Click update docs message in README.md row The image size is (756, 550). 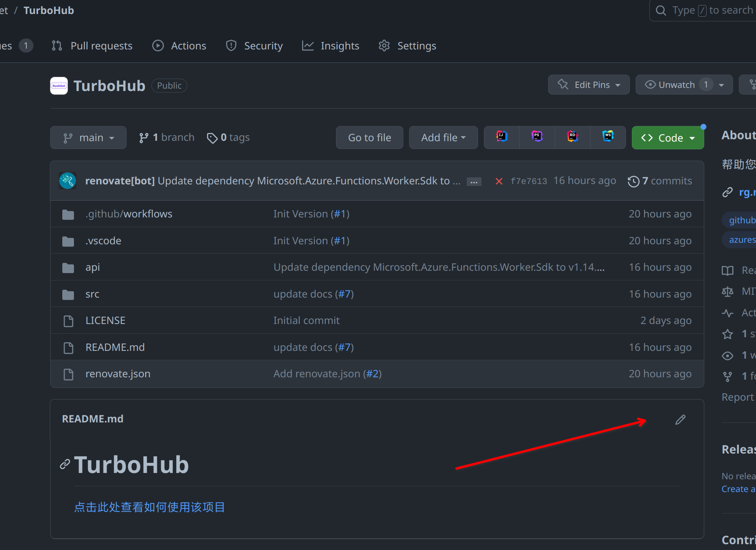point(303,347)
